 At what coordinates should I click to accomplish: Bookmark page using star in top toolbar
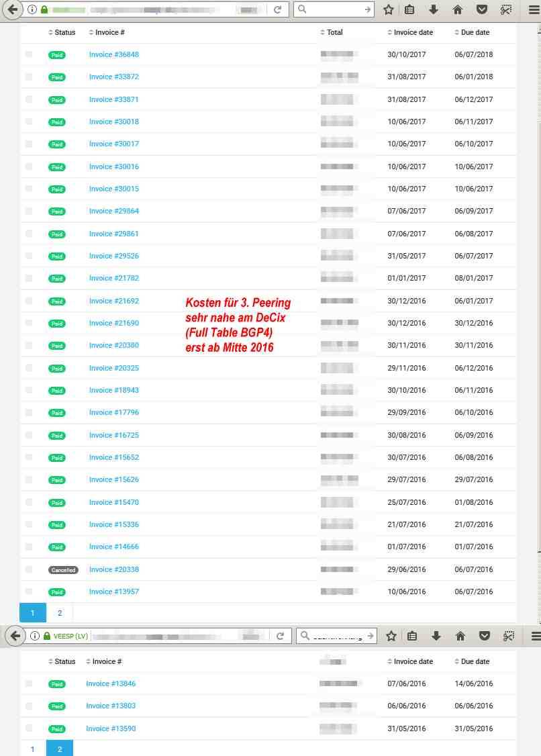(388, 10)
